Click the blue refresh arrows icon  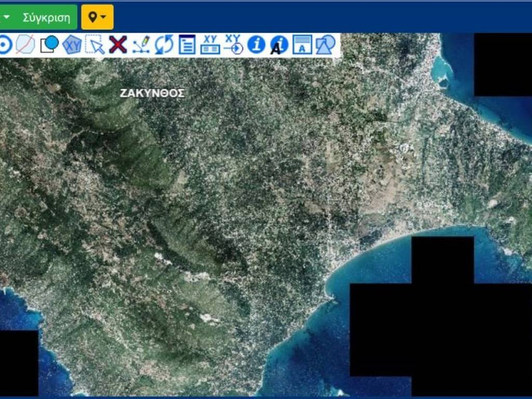pos(164,45)
